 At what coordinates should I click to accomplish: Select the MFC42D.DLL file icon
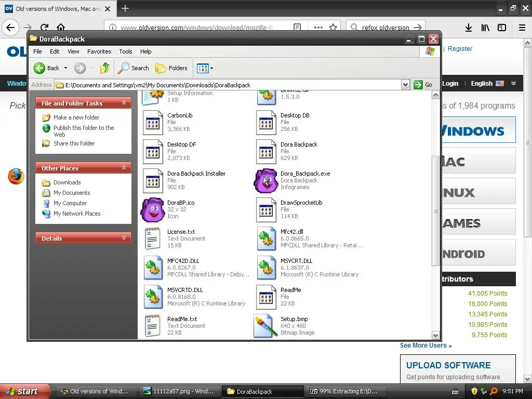click(x=153, y=268)
